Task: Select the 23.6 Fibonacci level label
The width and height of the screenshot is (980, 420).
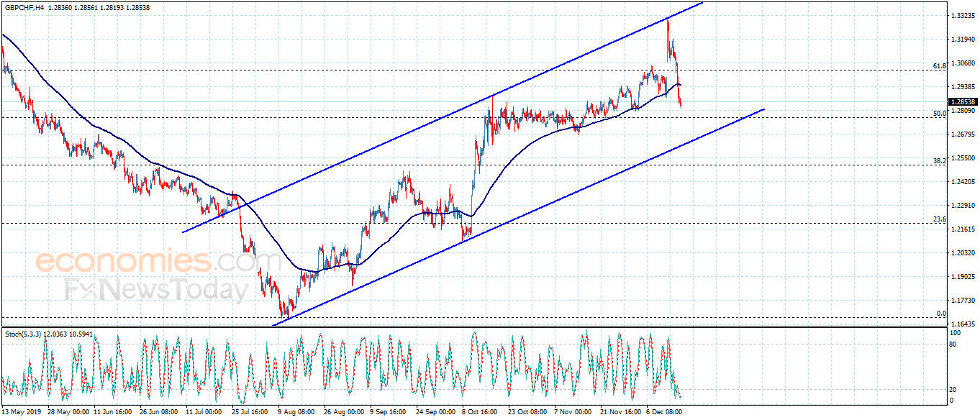Action: point(939,219)
